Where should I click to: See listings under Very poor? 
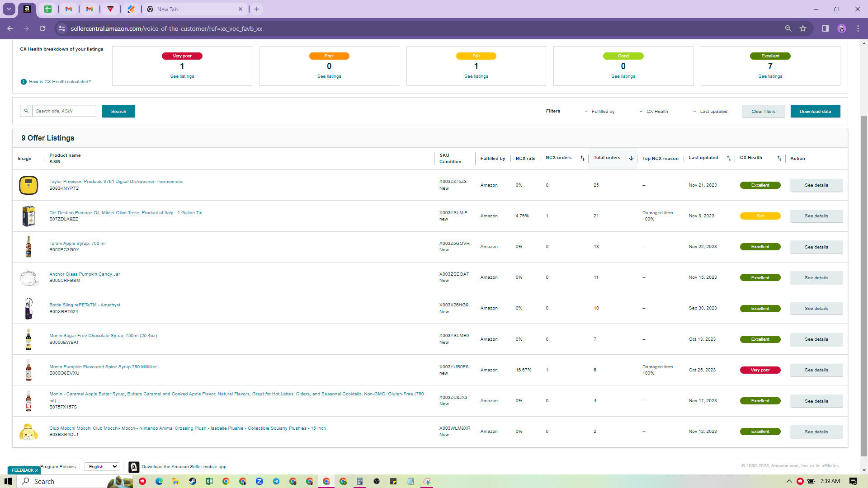[182, 76]
